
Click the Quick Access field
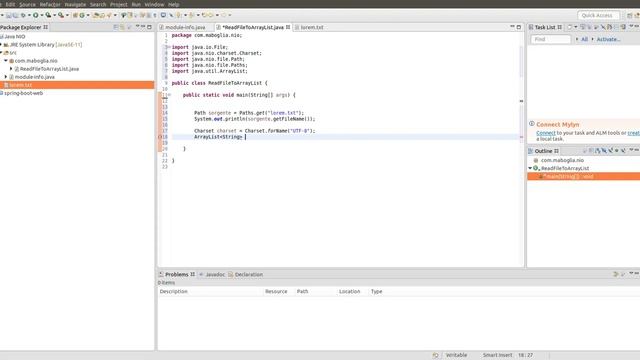click(598, 16)
